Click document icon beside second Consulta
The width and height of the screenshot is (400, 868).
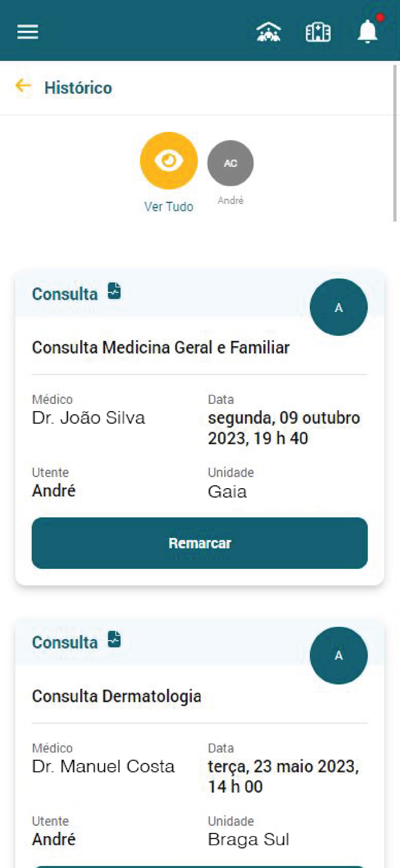114,639
